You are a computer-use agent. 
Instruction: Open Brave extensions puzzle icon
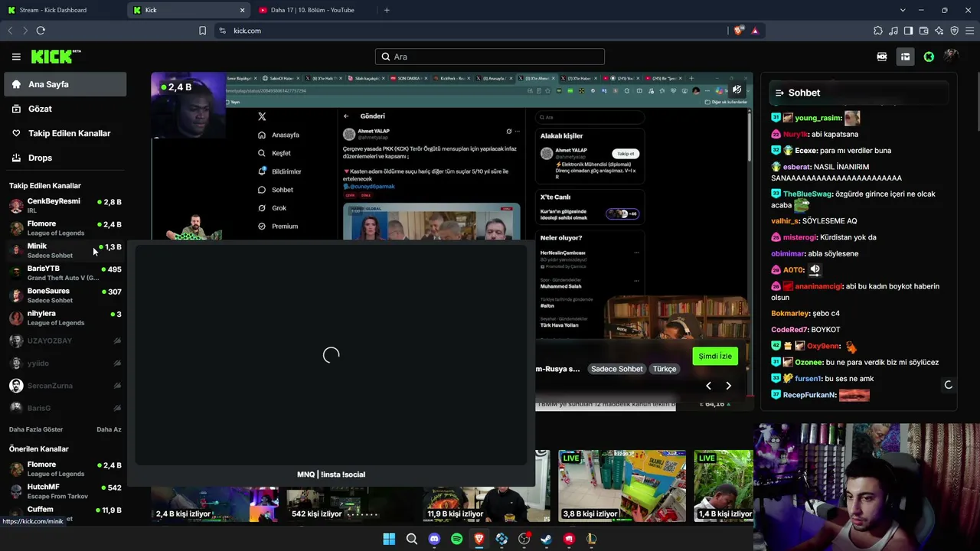[x=878, y=31]
